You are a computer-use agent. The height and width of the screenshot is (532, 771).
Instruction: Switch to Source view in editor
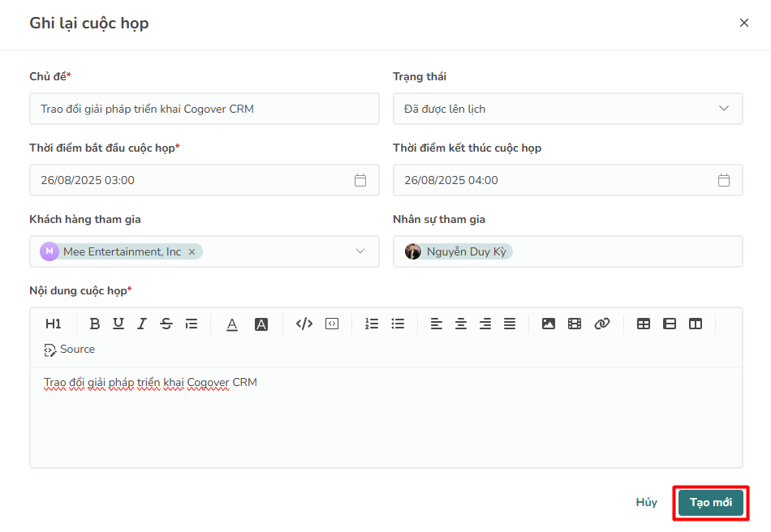pos(70,350)
